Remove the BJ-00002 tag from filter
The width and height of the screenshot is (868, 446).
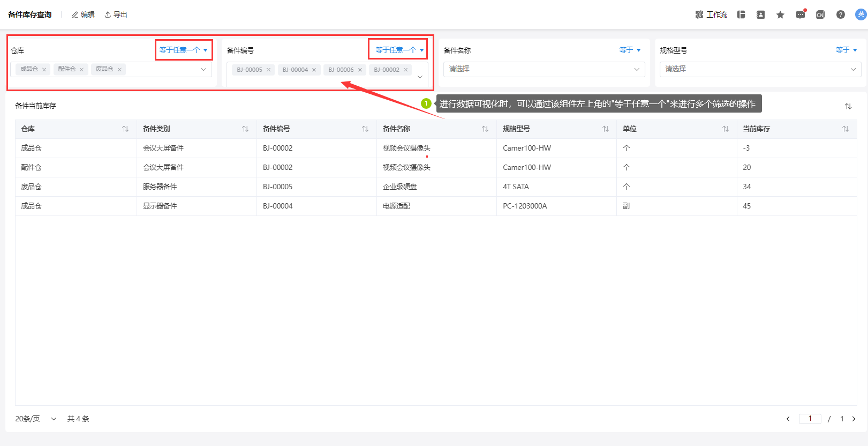pos(405,70)
